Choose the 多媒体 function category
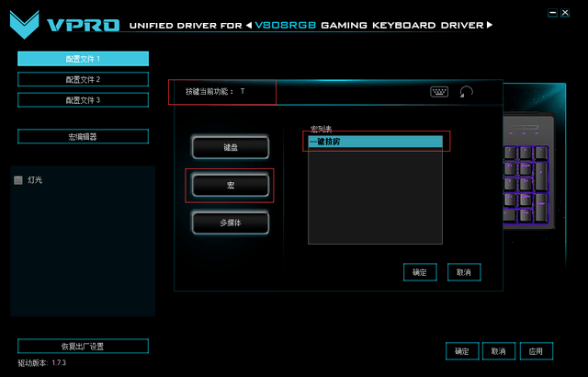This screenshot has height=377, width=588. tap(230, 223)
